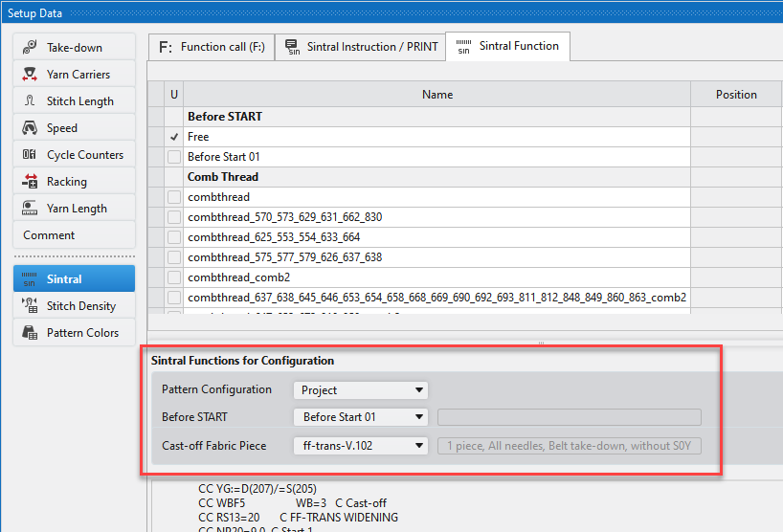
Task: Select the Racking icon
Action: point(30,182)
